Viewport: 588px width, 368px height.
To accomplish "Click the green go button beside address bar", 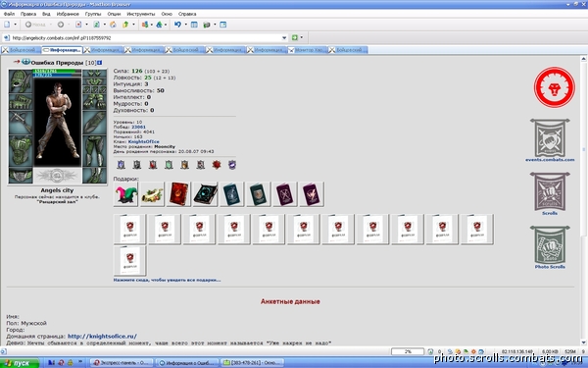I will (x=295, y=37).
